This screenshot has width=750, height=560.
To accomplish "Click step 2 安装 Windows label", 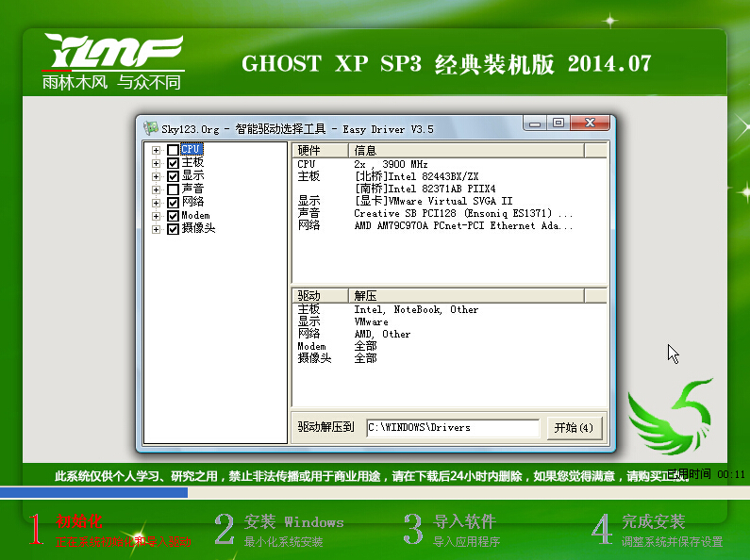I will coord(293,521).
